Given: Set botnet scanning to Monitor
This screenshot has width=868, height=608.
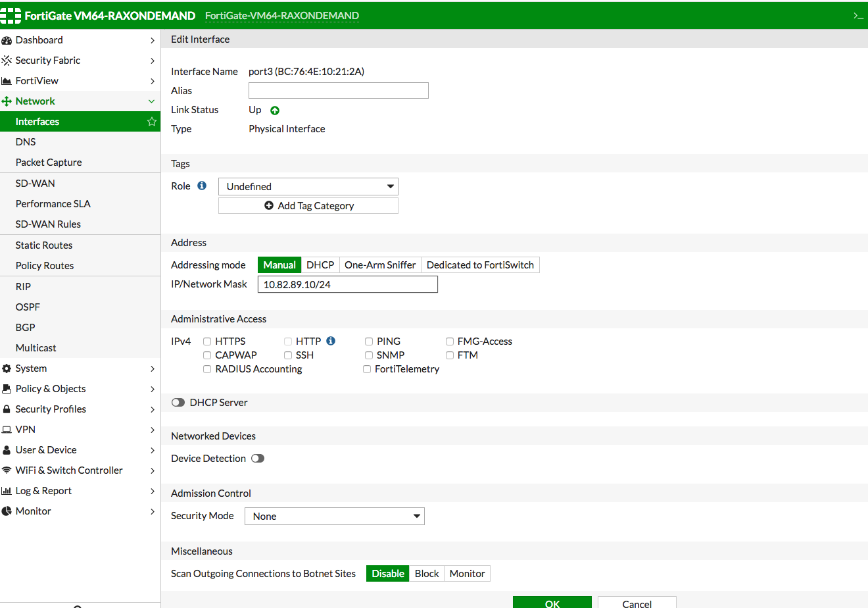Looking at the screenshot, I should [x=467, y=574].
